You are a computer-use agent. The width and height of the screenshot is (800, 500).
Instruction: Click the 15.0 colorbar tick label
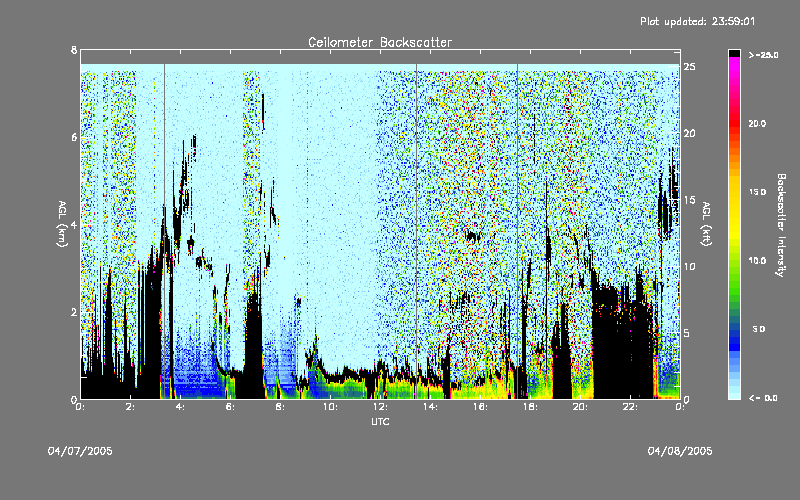(x=757, y=192)
